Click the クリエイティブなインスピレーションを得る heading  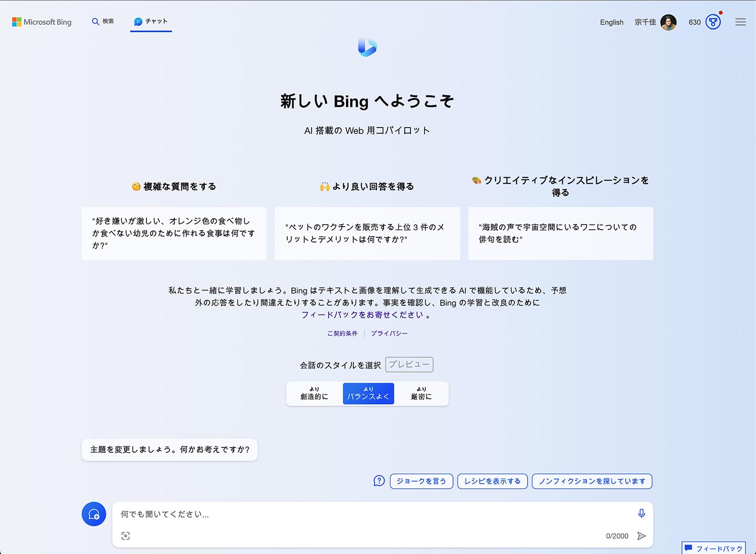(560, 186)
